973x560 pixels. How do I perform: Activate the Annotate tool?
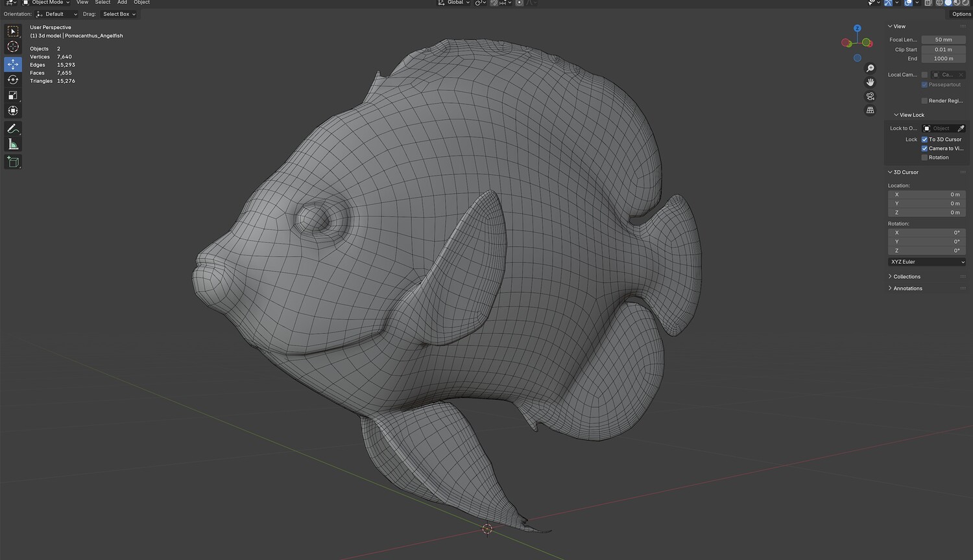click(13, 128)
